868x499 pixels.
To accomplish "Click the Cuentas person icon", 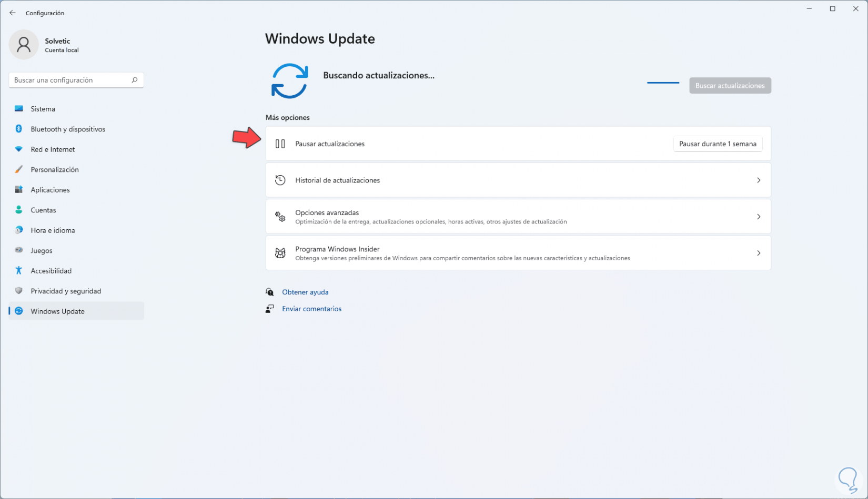I will [x=19, y=210].
